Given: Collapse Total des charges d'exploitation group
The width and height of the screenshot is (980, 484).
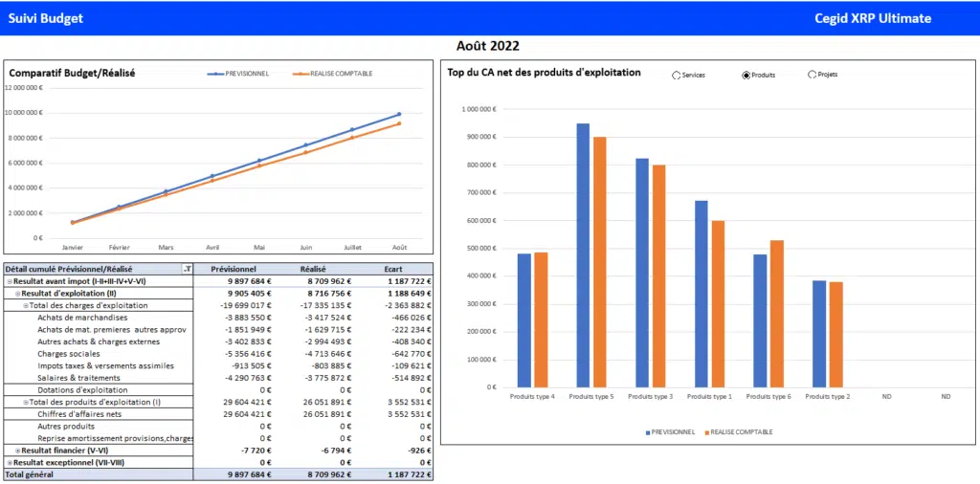Looking at the screenshot, I should [26, 305].
